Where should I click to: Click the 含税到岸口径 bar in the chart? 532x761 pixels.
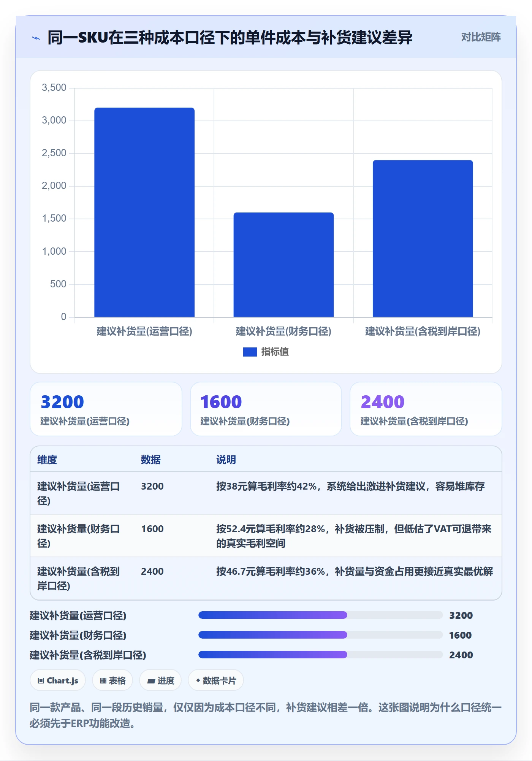tap(423, 238)
